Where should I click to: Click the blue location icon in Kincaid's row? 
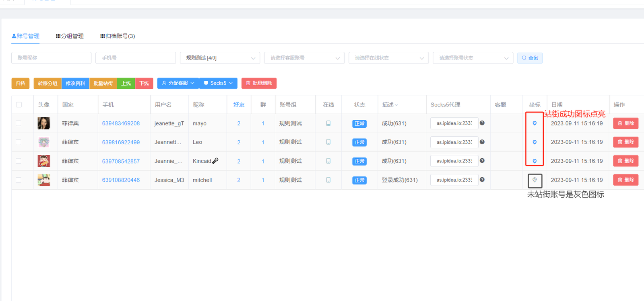(535, 161)
